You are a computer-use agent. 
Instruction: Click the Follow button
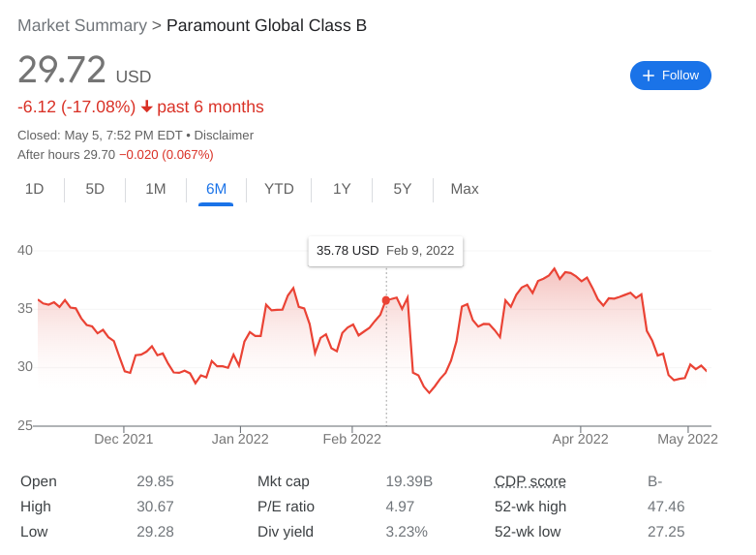pyautogui.click(x=670, y=76)
